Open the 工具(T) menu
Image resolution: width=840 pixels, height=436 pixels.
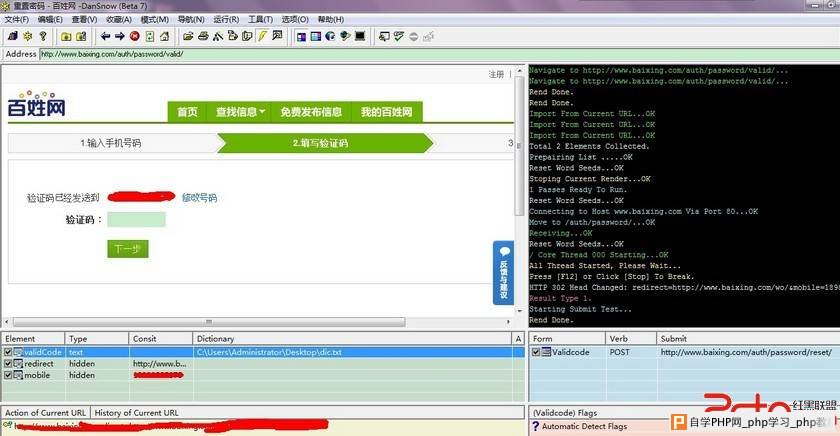click(260, 19)
